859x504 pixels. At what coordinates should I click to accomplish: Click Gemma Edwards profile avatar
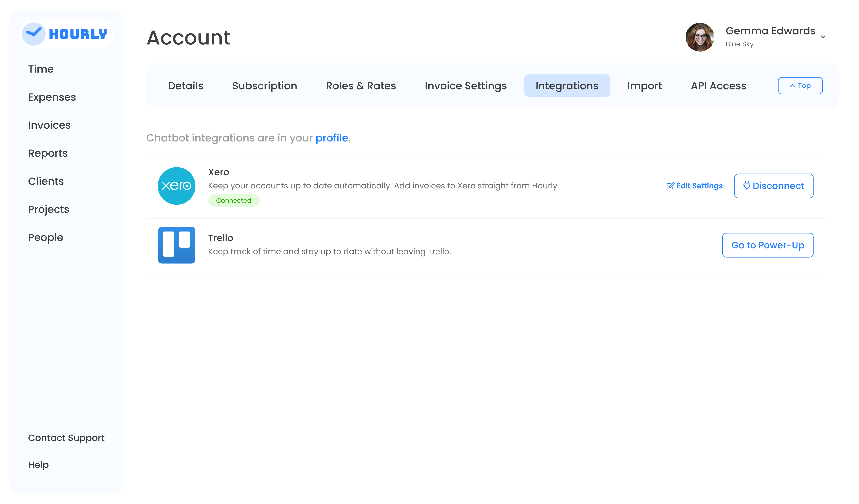tap(699, 37)
